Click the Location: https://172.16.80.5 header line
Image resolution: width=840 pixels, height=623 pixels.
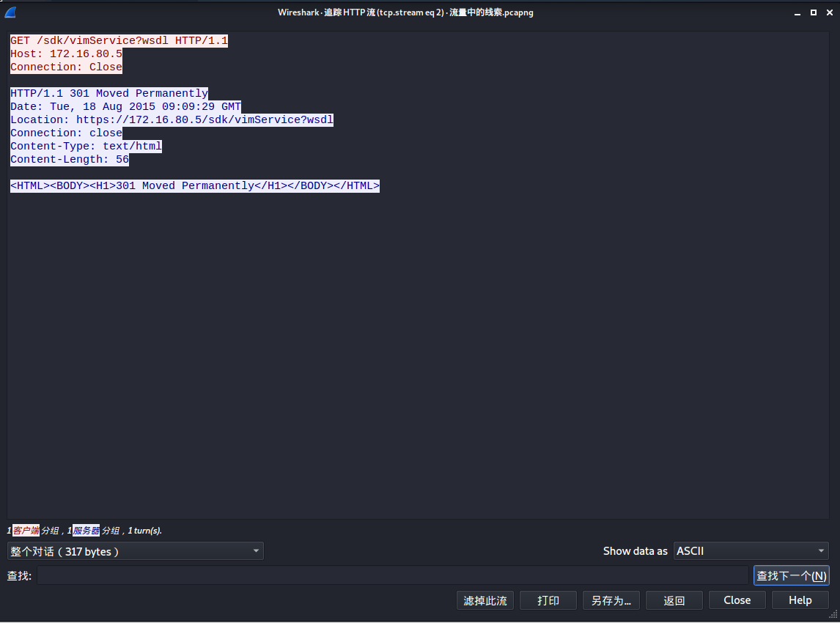172,119
